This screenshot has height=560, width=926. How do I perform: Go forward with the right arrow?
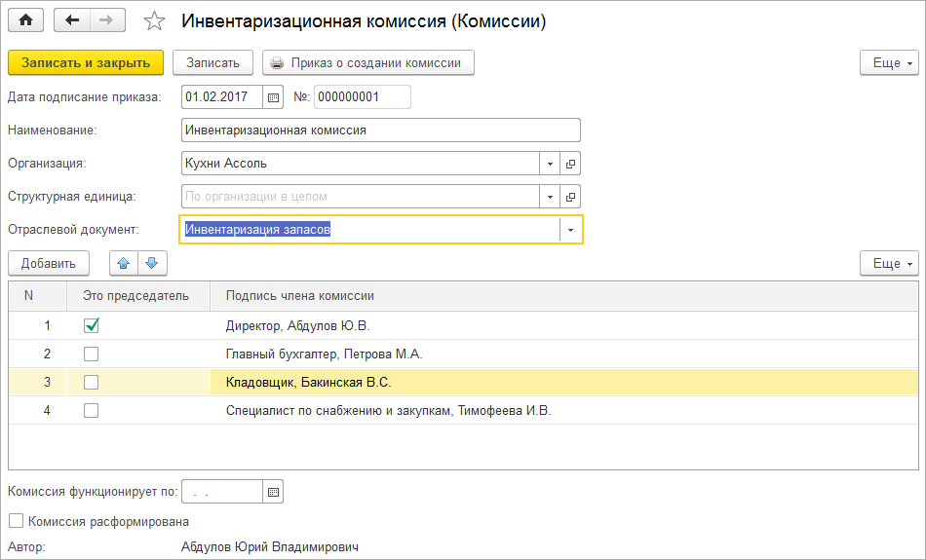click(x=106, y=20)
